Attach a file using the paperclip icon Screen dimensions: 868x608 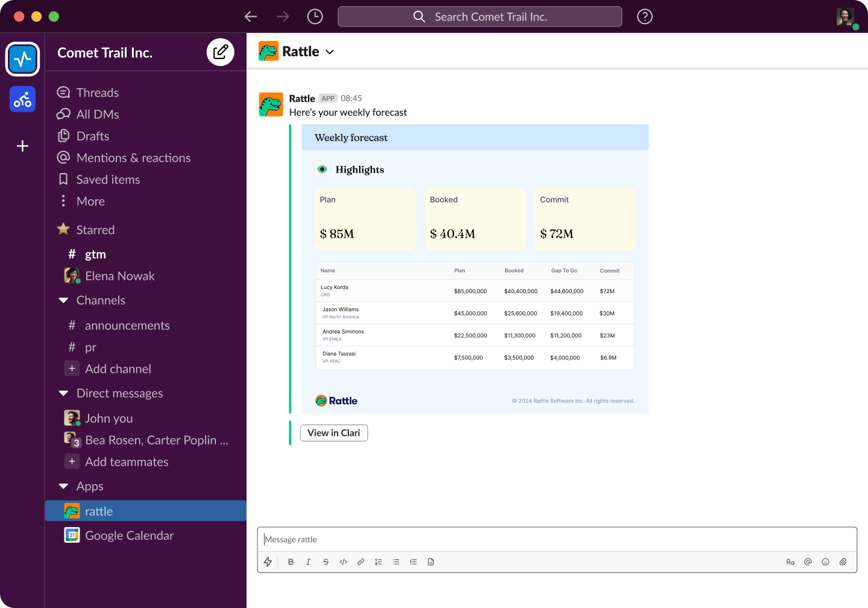843,562
